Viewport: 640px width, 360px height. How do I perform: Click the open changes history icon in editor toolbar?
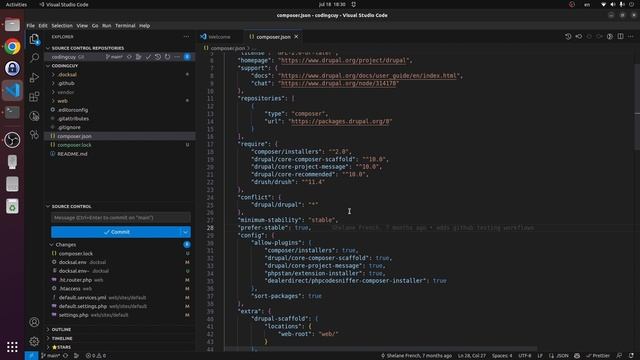click(x=568, y=37)
